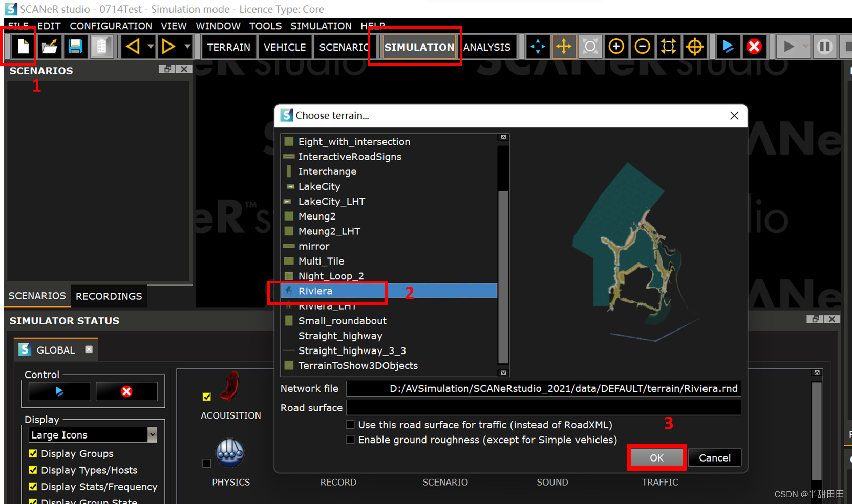Open the EDIT menu

point(49,26)
